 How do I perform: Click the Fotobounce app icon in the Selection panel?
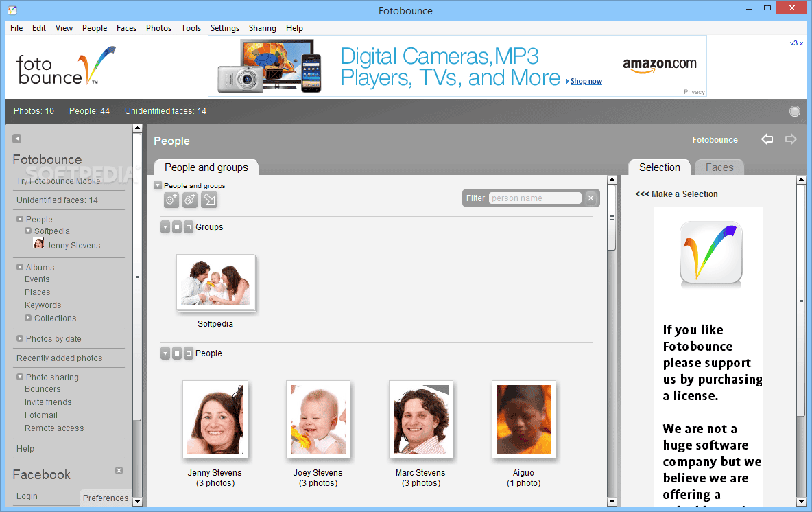(711, 253)
